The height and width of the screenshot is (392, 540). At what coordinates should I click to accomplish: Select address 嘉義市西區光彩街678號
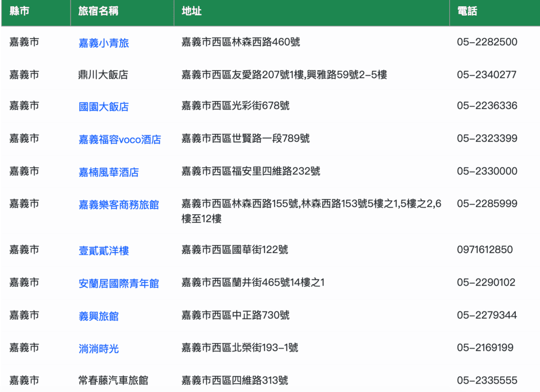pos(236,105)
